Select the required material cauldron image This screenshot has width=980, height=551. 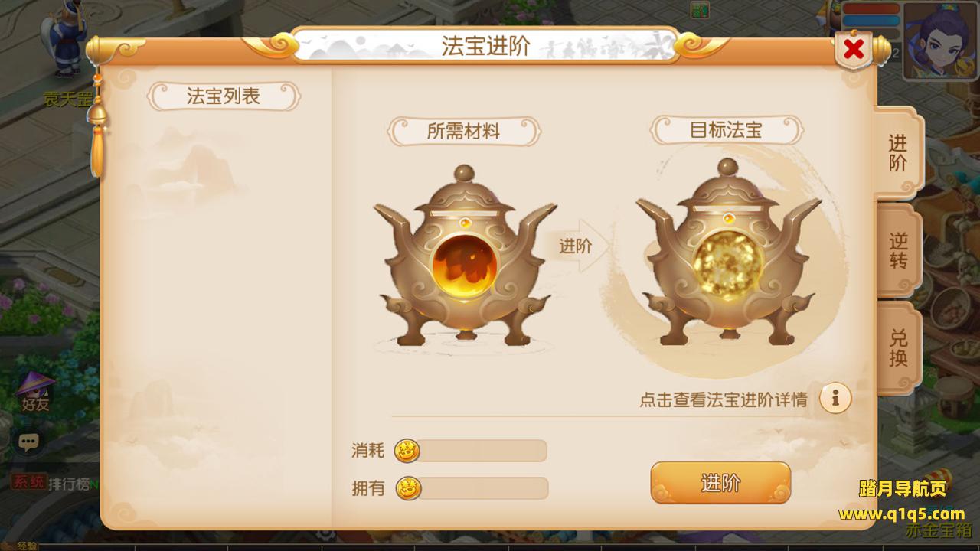(465, 256)
